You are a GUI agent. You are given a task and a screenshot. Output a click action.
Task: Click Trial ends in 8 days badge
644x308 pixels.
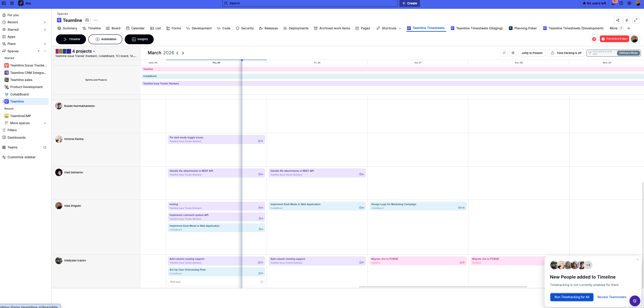[x=614, y=39]
